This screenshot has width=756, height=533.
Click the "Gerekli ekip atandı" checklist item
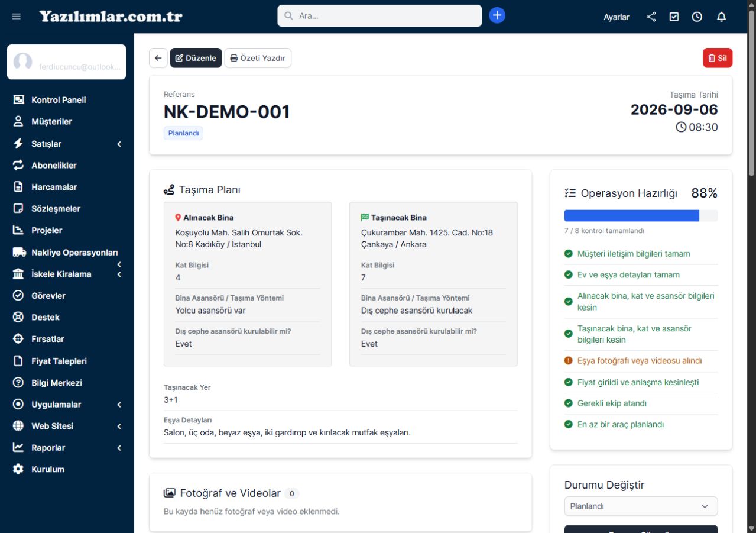641,403
